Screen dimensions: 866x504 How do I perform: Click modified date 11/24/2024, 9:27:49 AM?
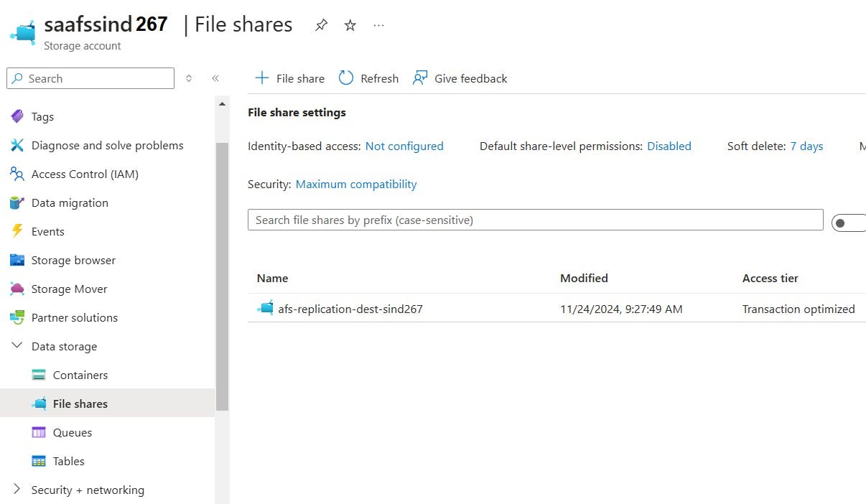coord(621,309)
